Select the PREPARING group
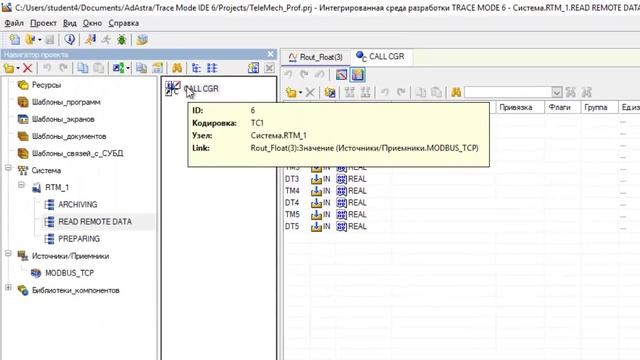The height and width of the screenshot is (360, 640). click(x=79, y=239)
